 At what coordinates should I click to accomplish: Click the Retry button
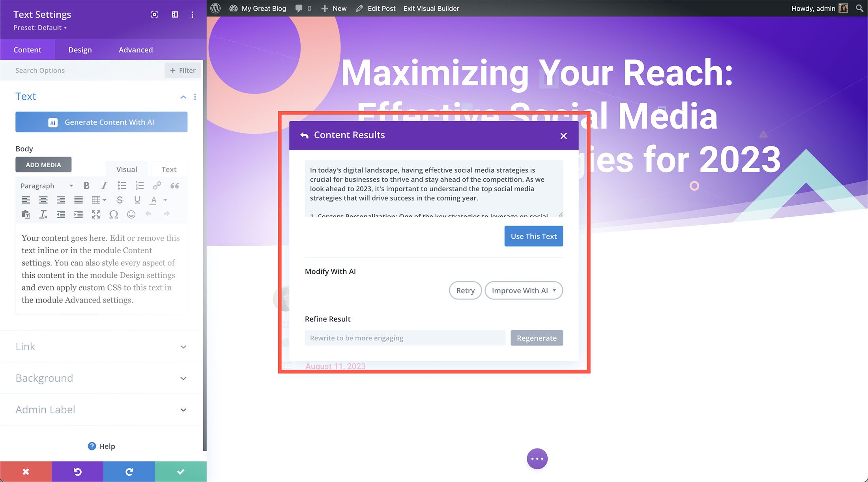pyautogui.click(x=466, y=290)
